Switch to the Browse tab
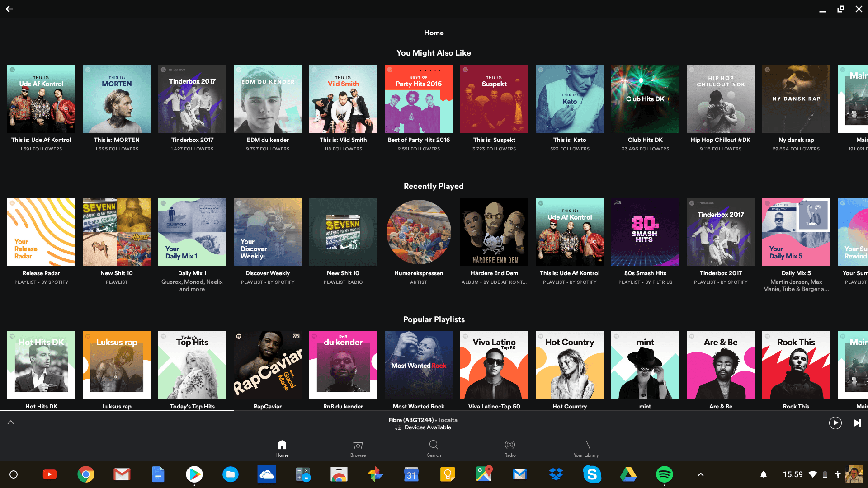The image size is (868, 488). [x=358, y=449]
